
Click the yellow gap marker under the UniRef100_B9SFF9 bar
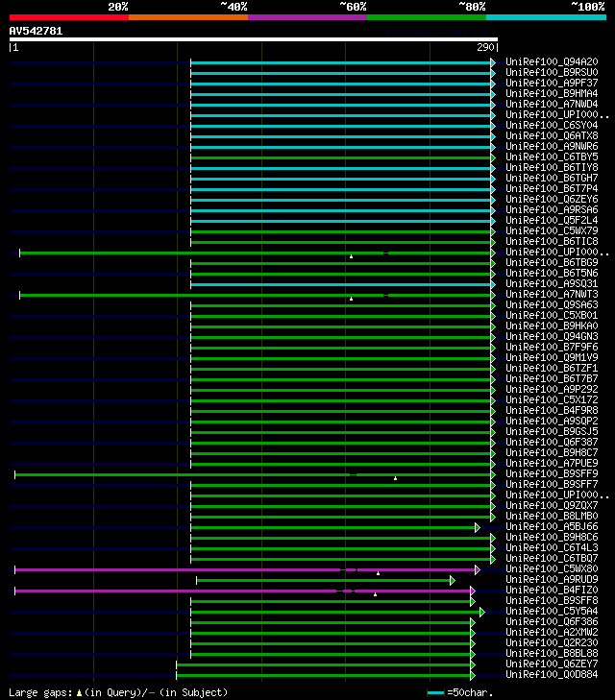395,478
